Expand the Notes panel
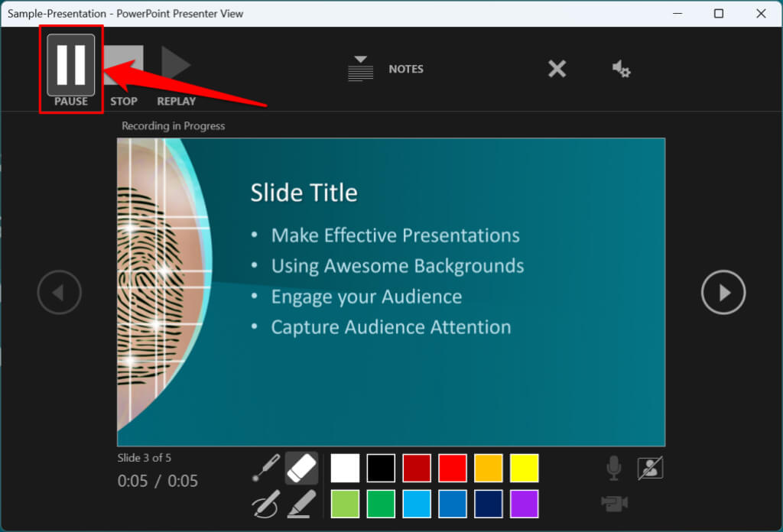 coord(385,69)
